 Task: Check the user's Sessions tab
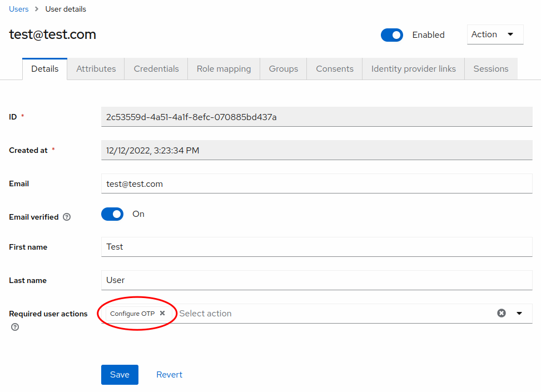(x=490, y=68)
